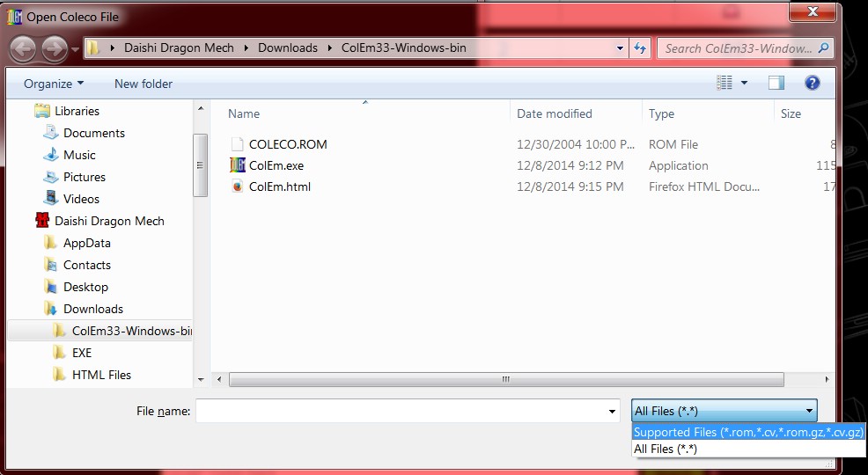Screen dimensions: 868x475
Task: Click the New folder button
Action: 143,84
